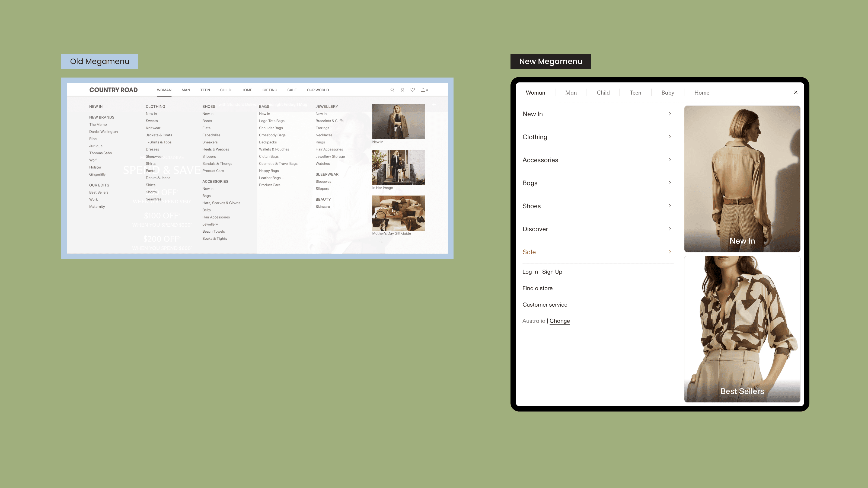Expand the Bags category chevron
The height and width of the screenshot is (488, 868).
click(670, 183)
